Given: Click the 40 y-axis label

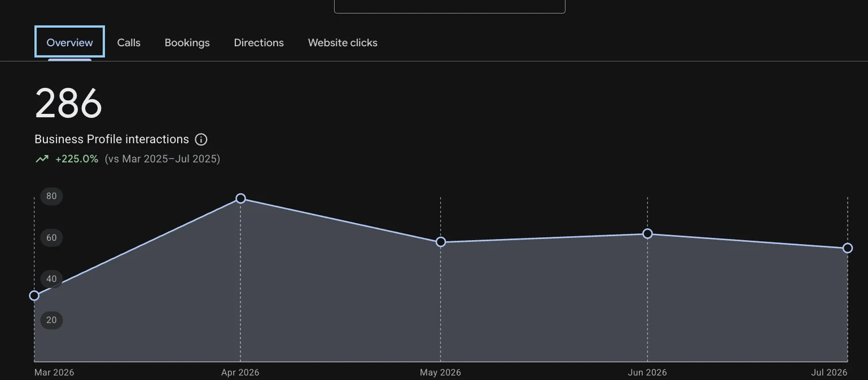Looking at the screenshot, I should point(52,279).
